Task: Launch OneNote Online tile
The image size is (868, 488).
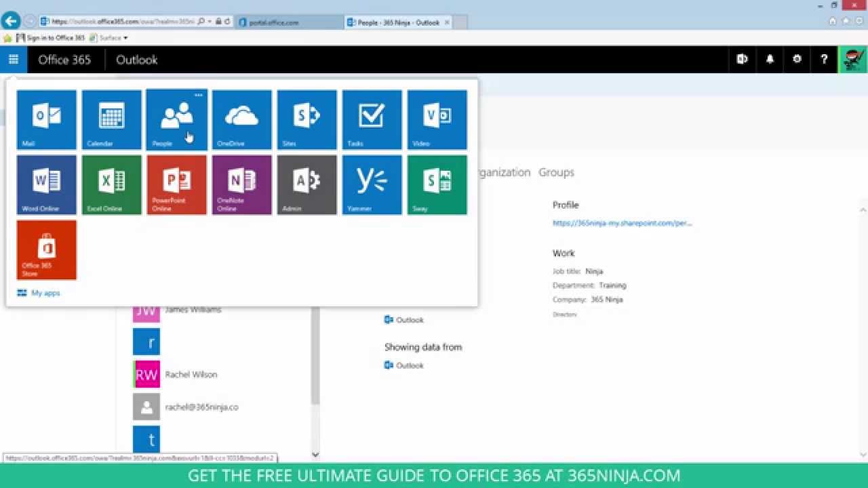Action: (242, 185)
